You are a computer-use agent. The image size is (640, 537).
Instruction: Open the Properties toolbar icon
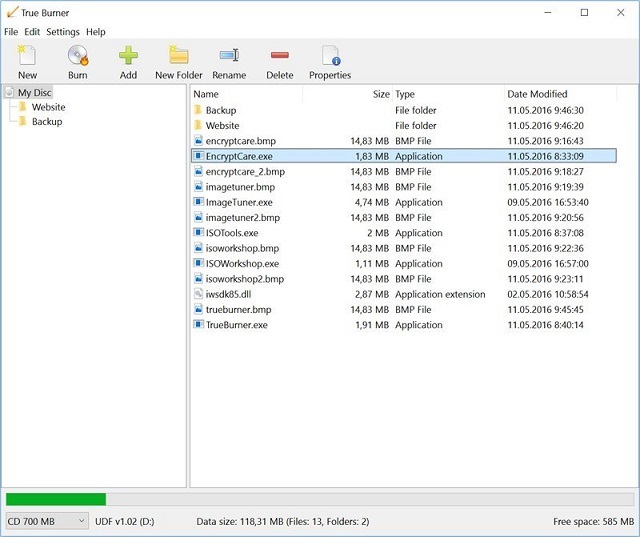point(329,57)
